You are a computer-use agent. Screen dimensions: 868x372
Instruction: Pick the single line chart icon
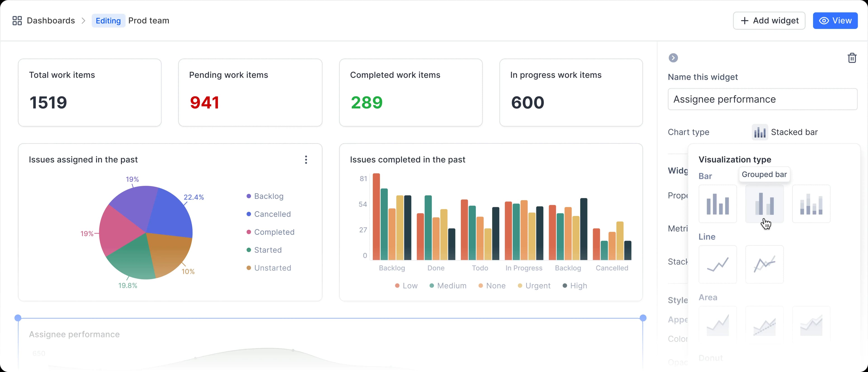(717, 265)
